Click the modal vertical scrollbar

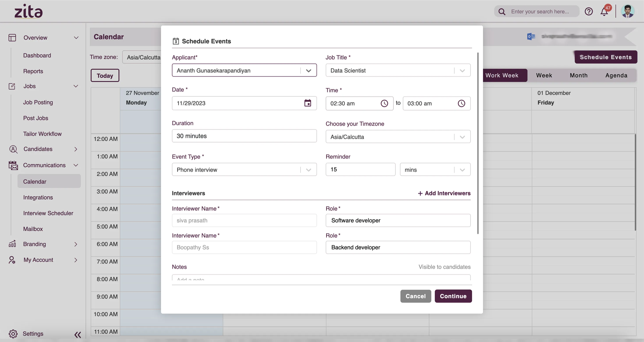click(478, 143)
